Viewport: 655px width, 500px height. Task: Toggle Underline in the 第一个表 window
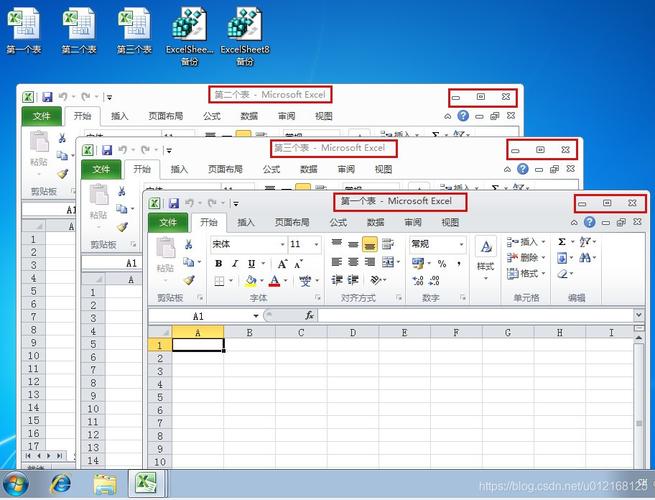(251, 264)
